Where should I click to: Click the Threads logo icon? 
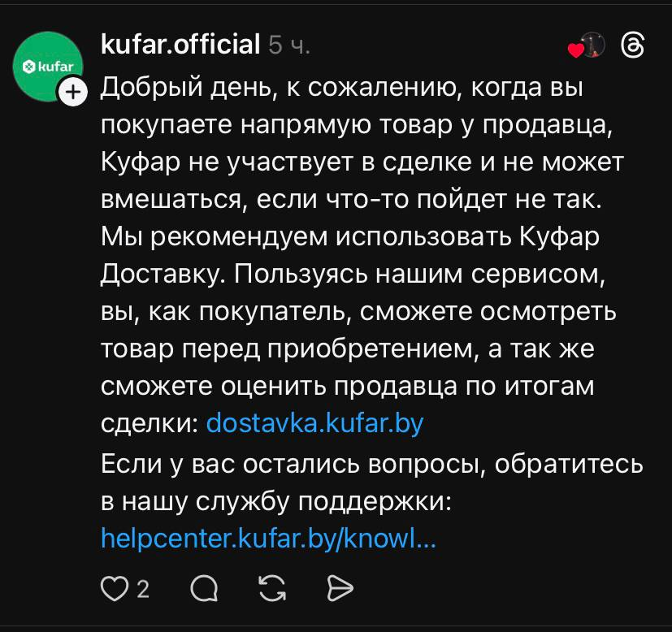coord(632,48)
